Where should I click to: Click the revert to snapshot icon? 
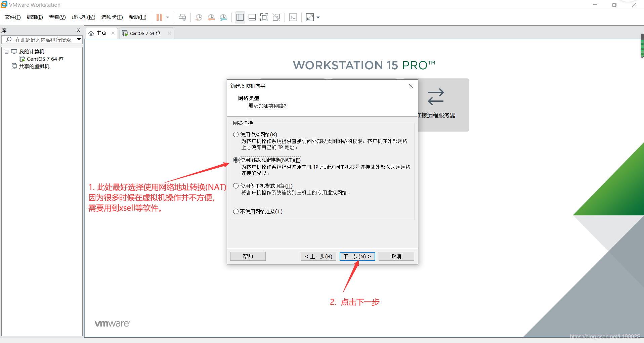[211, 17]
